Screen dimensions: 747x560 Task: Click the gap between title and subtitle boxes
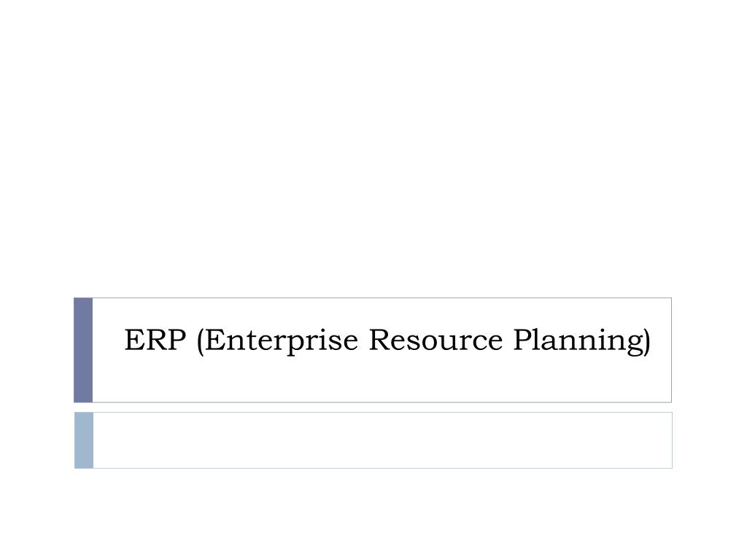(373, 408)
